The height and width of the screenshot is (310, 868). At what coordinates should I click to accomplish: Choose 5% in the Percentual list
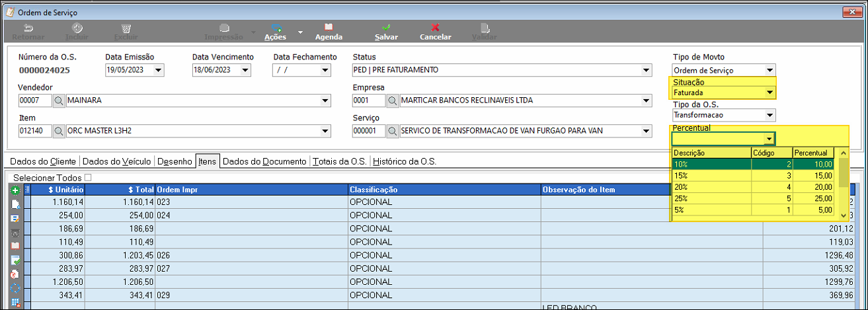point(754,210)
